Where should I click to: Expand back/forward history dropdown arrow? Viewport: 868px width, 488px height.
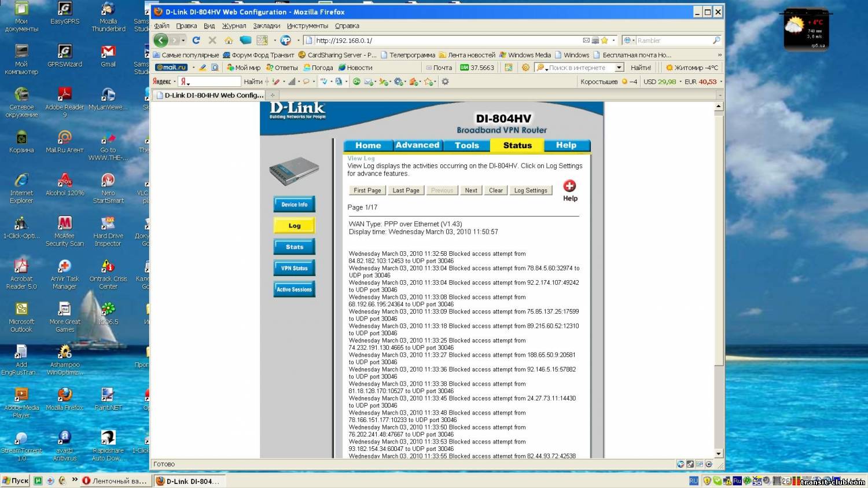(183, 41)
